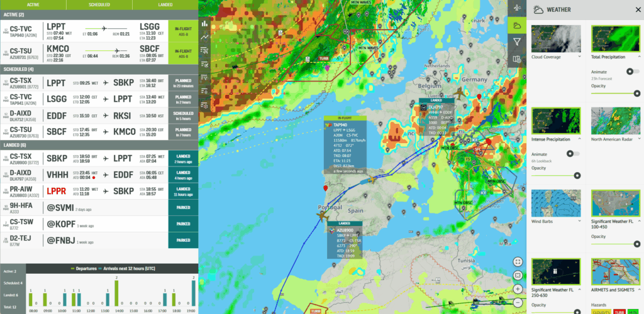Open the list filter funnel tool
Image resolution: width=644 pixels, height=314 pixels.
click(x=204, y=77)
